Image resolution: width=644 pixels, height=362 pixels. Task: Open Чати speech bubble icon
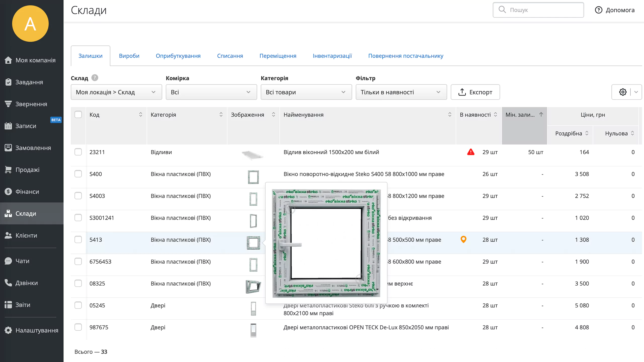pos(8,261)
